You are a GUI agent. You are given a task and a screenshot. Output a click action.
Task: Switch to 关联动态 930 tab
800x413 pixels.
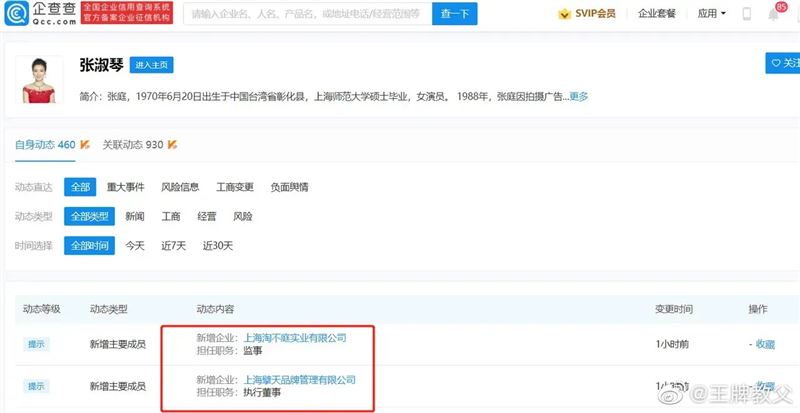pos(133,145)
